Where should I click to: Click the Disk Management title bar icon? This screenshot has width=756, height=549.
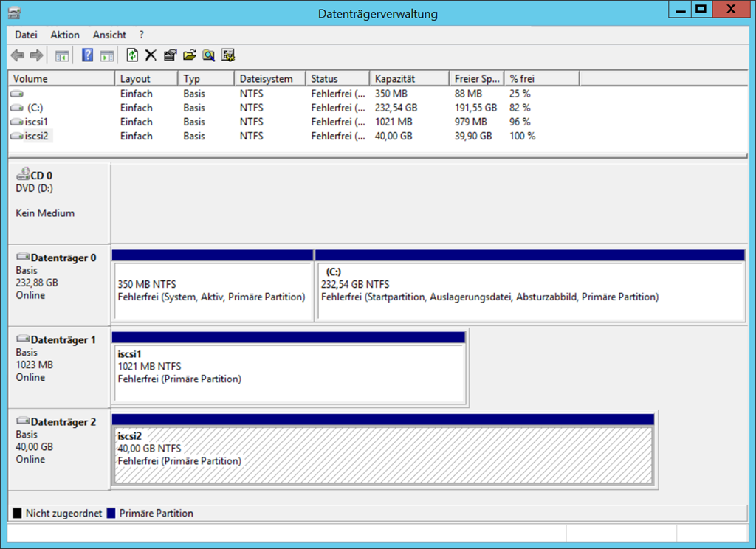click(x=15, y=13)
